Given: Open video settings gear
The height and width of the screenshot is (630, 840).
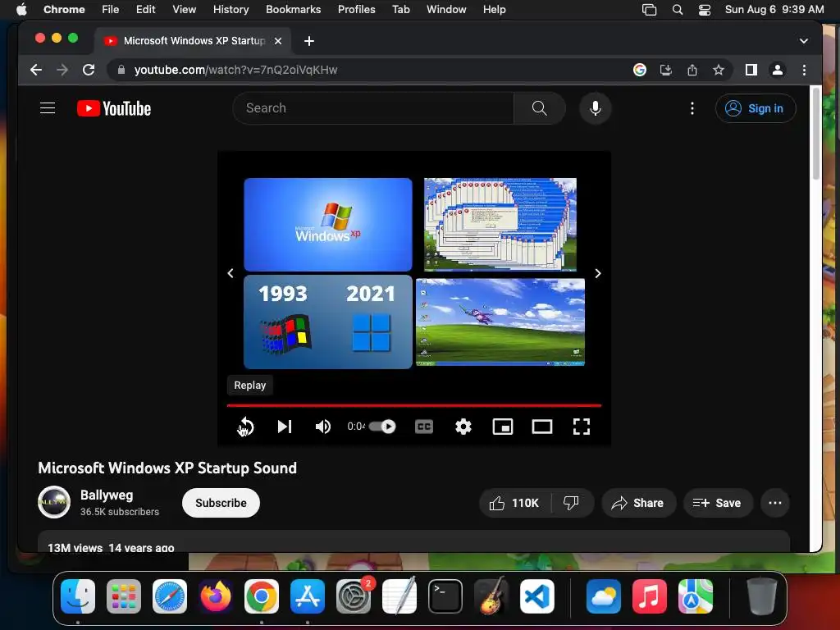Looking at the screenshot, I should (x=463, y=427).
